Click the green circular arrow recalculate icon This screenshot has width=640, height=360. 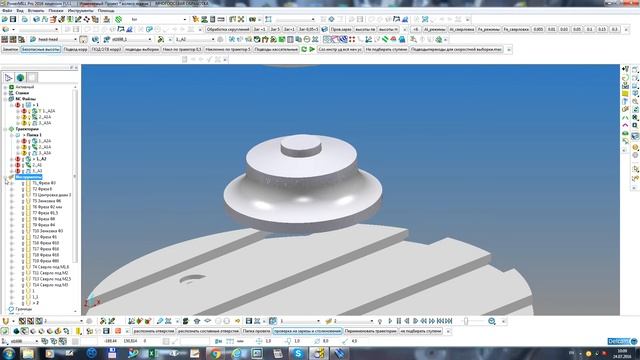point(304,49)
